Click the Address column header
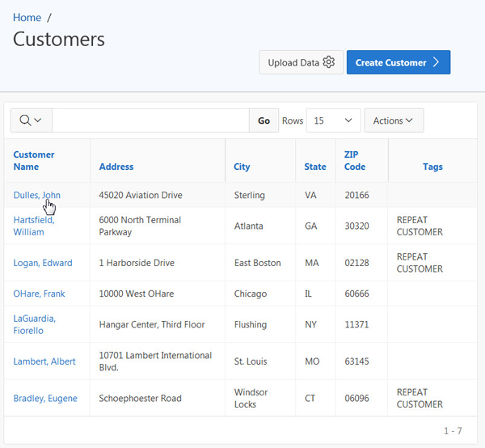The image size is (485, 448). pos(116,167)
